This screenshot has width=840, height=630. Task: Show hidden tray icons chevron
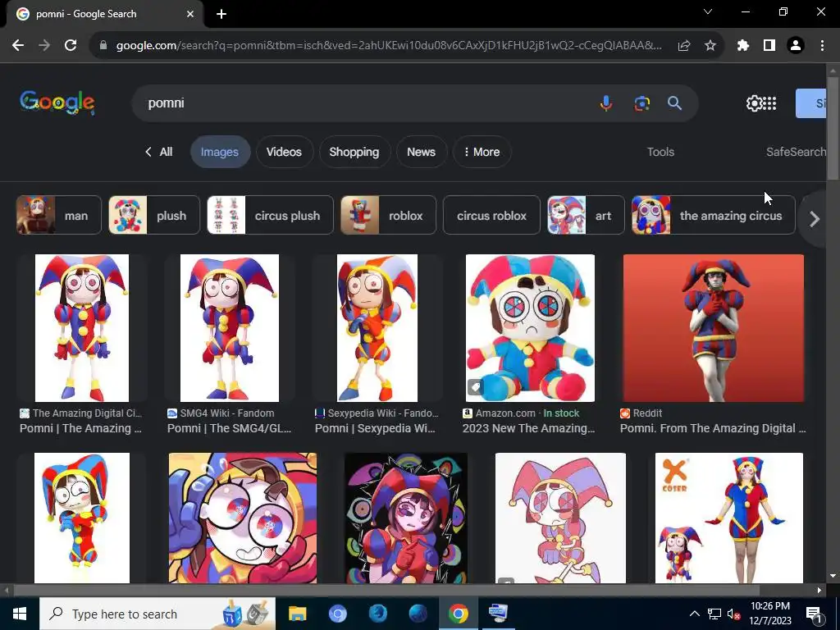pos(694,614)
